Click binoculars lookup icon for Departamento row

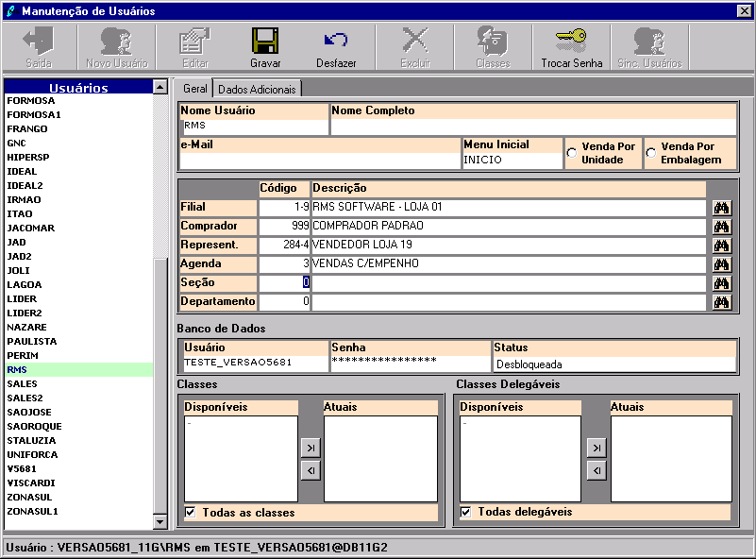tap(722, 302)
